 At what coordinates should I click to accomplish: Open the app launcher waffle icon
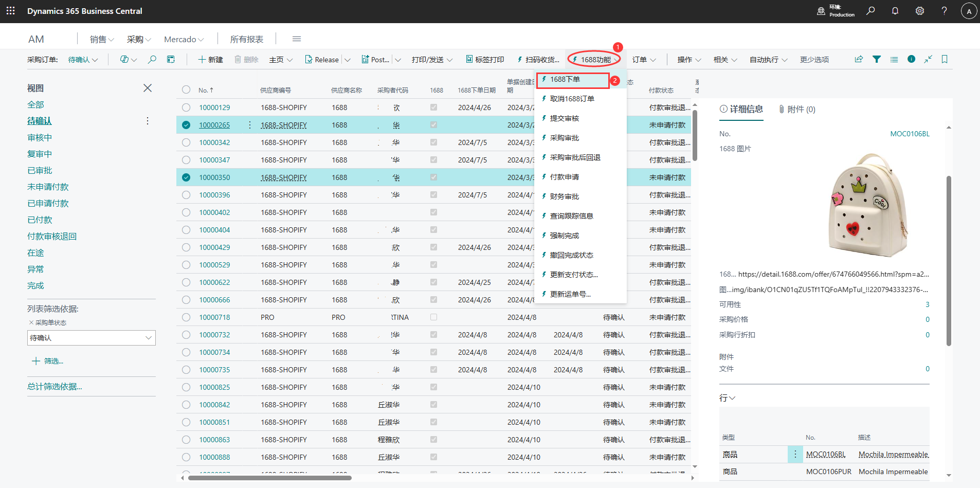tap(10, 11)
